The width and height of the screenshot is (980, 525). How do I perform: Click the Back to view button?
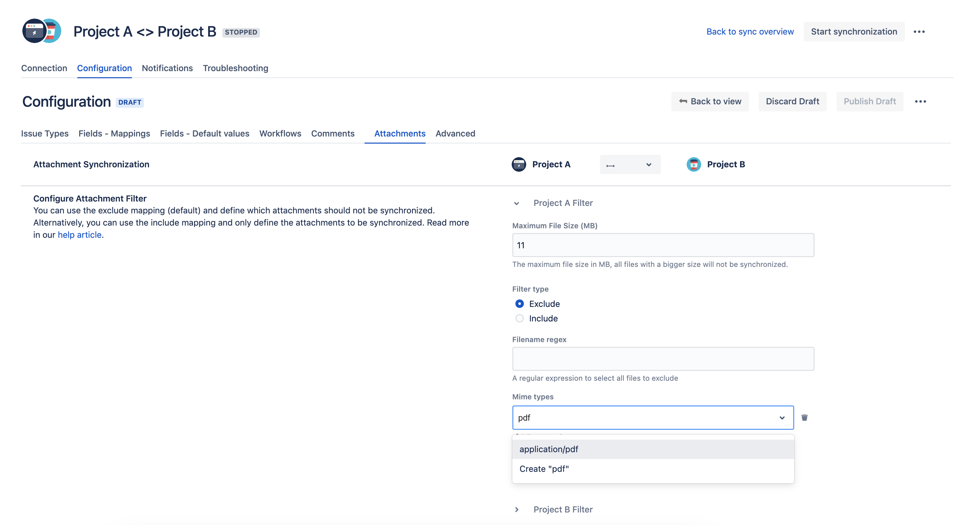[710, 101]
